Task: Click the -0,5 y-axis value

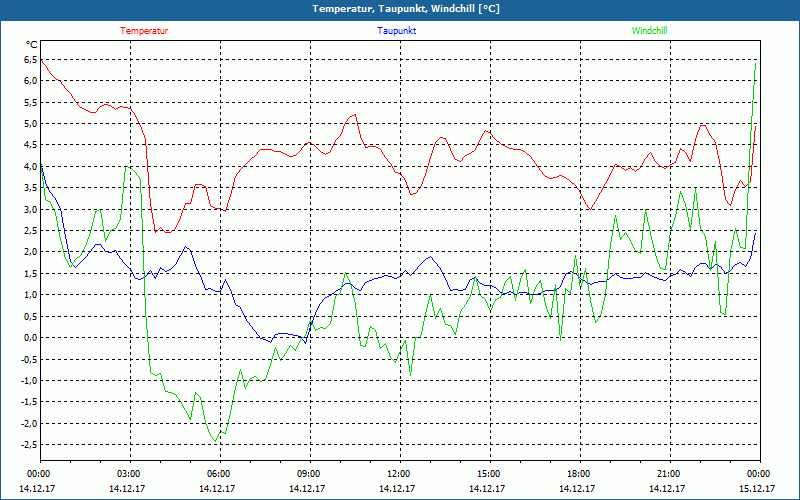Action: point(29,359)
